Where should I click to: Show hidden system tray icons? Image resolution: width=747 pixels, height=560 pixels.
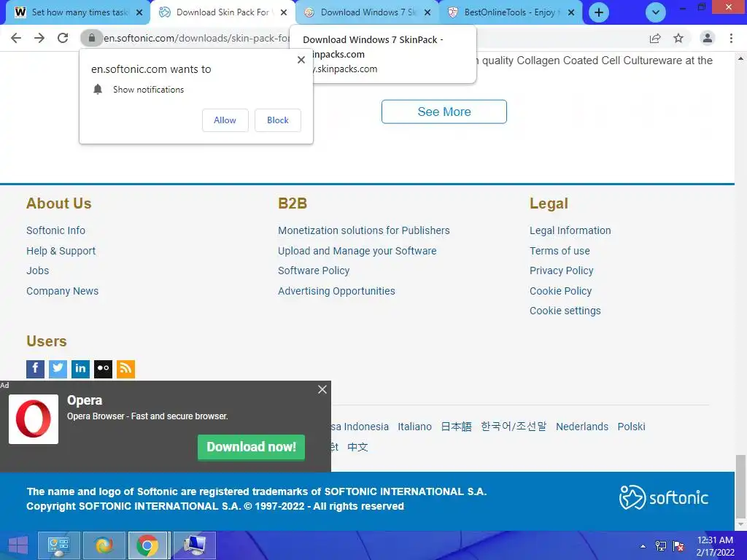coord(643,546)
